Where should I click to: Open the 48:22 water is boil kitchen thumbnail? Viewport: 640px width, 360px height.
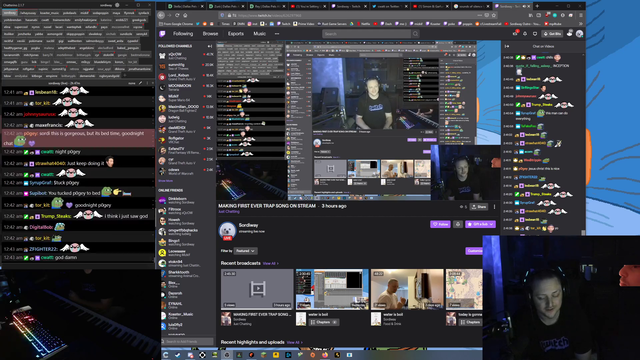(407, 289)
